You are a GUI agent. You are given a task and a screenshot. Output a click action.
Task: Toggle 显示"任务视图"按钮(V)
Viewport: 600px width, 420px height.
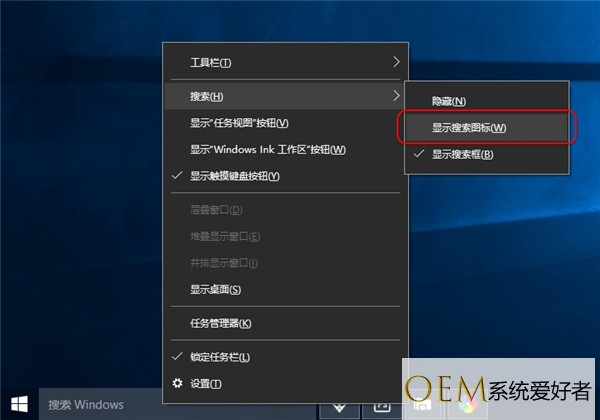[239, 123]
